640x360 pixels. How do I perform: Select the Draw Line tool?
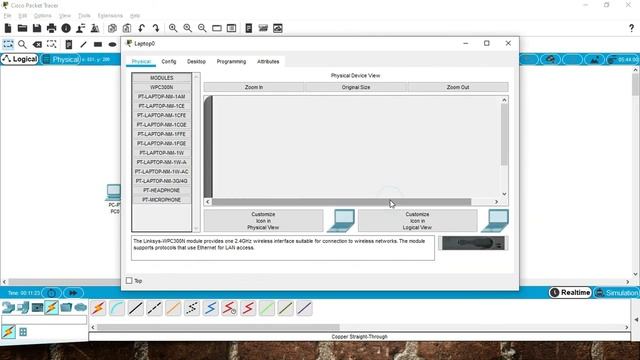tap(83, 44)
